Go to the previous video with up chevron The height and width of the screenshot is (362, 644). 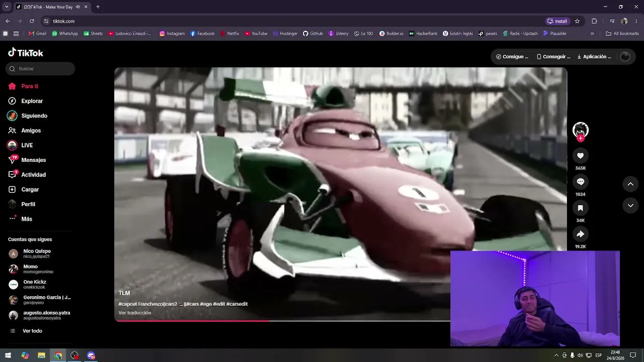630,184
